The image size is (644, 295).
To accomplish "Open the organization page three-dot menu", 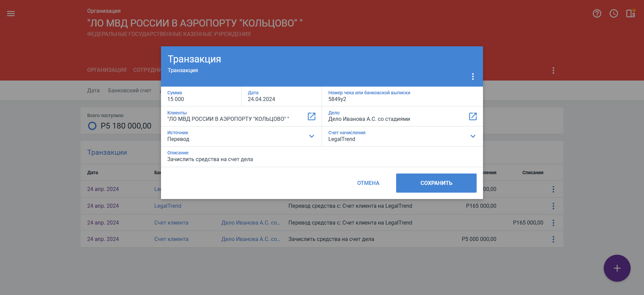I will (553, 70).
